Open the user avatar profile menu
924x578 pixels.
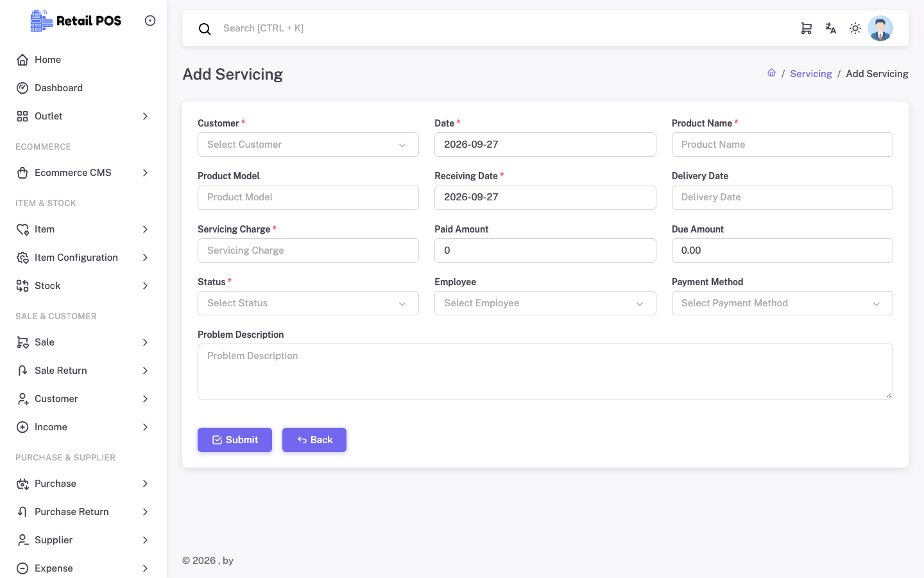pyautogui.click(x=880, y=28)
